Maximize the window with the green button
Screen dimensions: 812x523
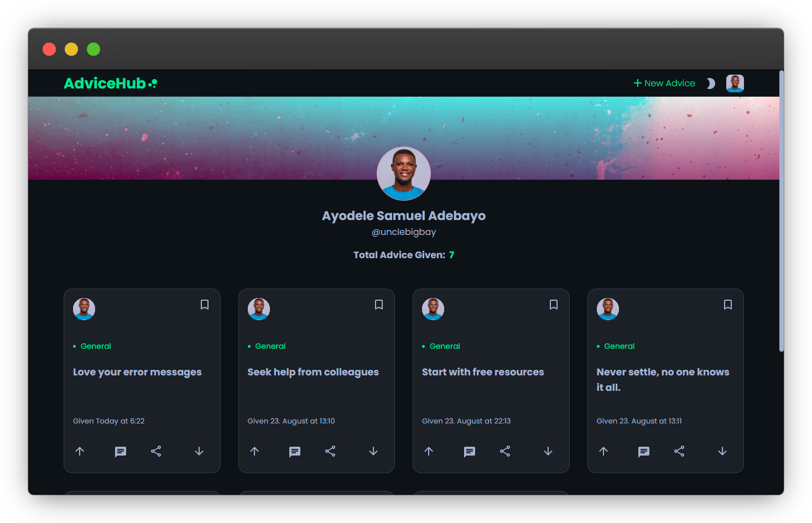(x=93, y=49)
